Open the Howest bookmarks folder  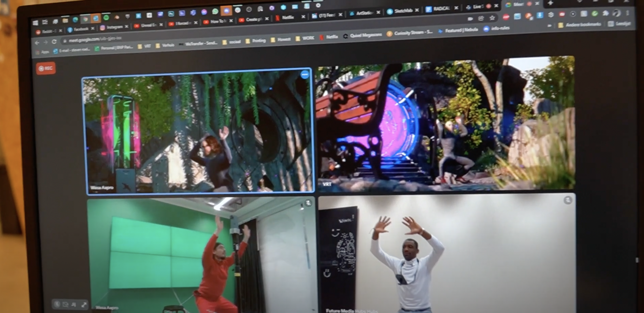click(x=281, y=40)
